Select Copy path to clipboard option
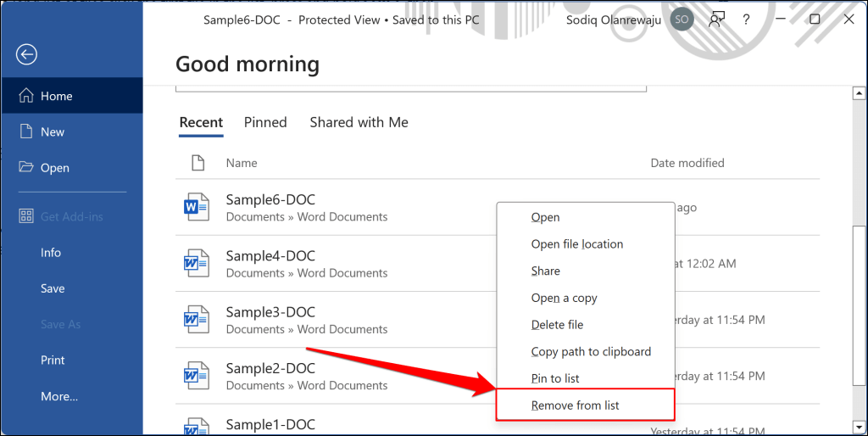The width and height of the screenshot is (868, 436). tap(591, 351)
